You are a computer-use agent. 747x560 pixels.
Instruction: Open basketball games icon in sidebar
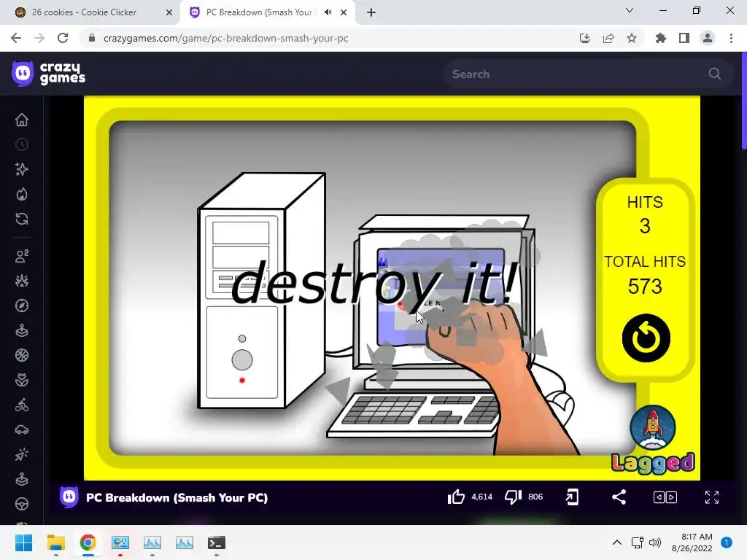pyautogui.click(x=22, y=355)
